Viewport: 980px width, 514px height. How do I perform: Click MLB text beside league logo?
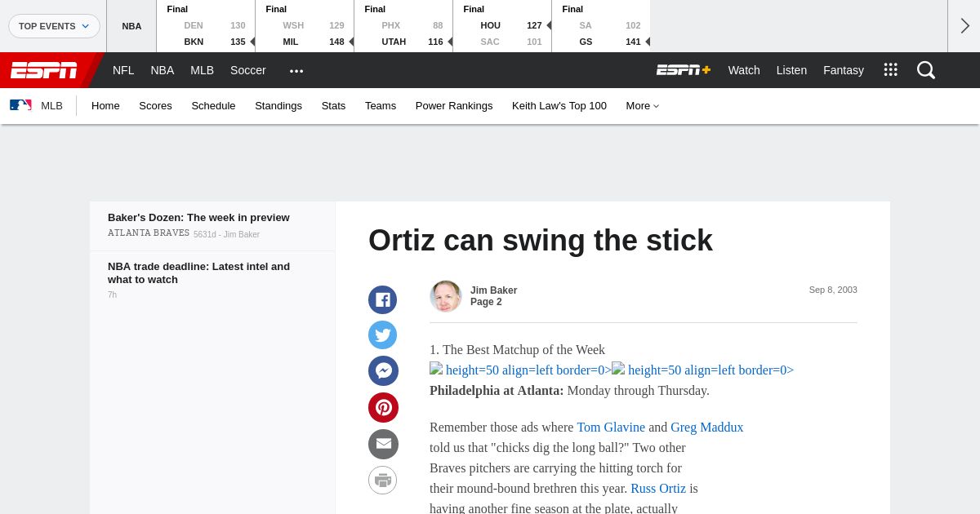(51, 106)
